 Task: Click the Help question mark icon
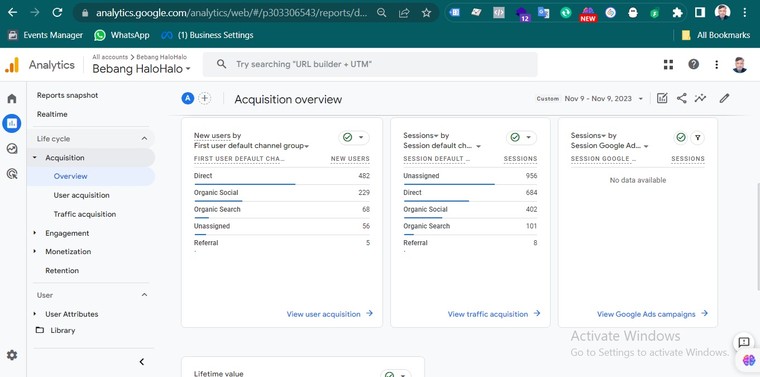point(694,64)
